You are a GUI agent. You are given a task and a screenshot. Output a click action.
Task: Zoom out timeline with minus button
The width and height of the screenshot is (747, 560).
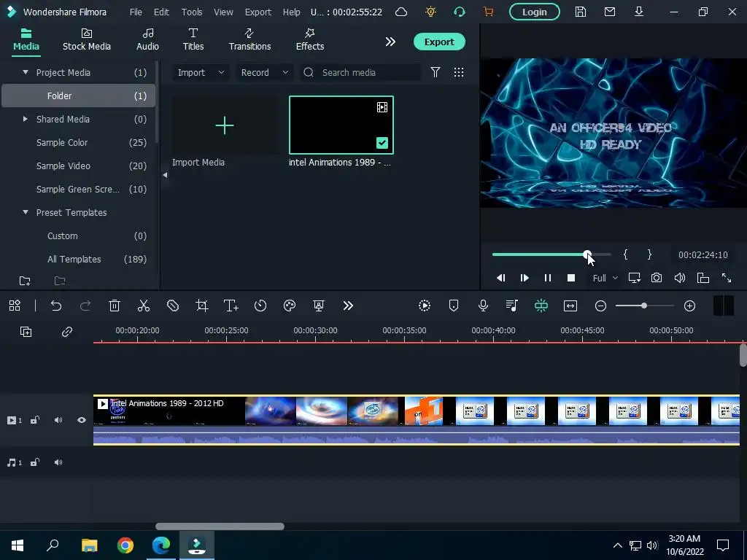601,306
